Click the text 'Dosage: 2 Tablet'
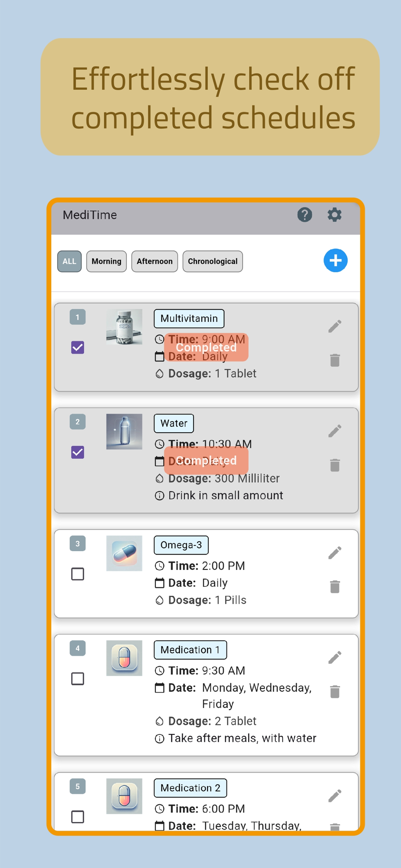Viewport: 401px width, 868px height. 212,721
